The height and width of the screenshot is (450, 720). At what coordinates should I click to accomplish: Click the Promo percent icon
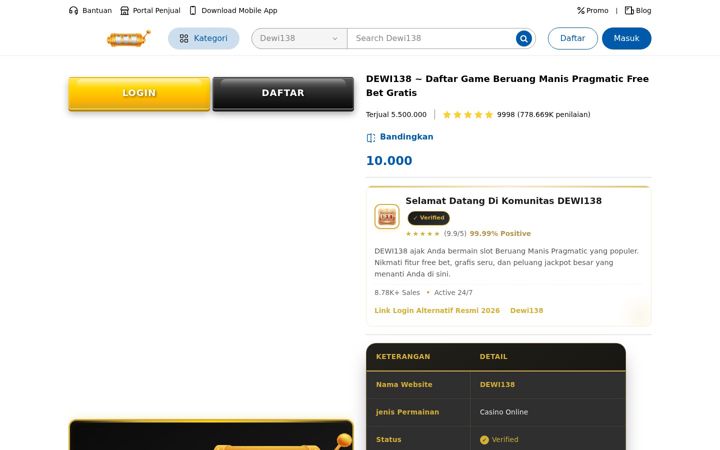click(581, 11)
